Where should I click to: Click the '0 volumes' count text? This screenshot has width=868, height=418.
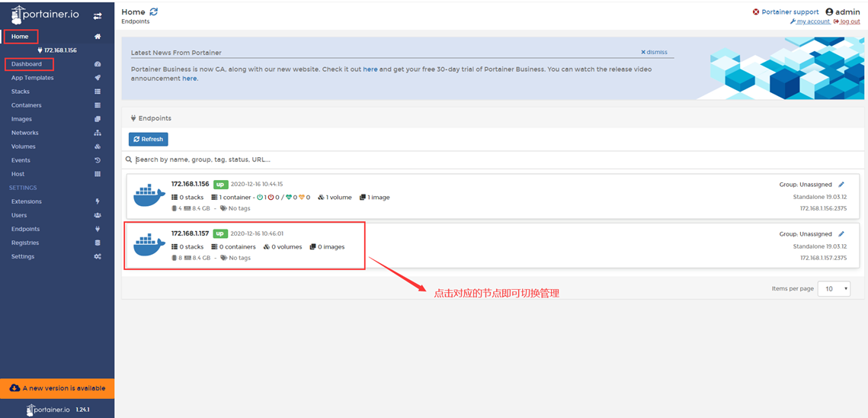pyautogui.click(x=287, y=246)
